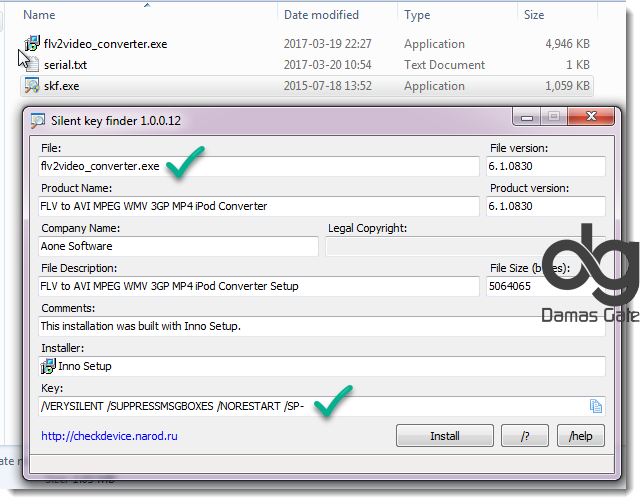
Task: Click the Install button
Action: (445, 436)
